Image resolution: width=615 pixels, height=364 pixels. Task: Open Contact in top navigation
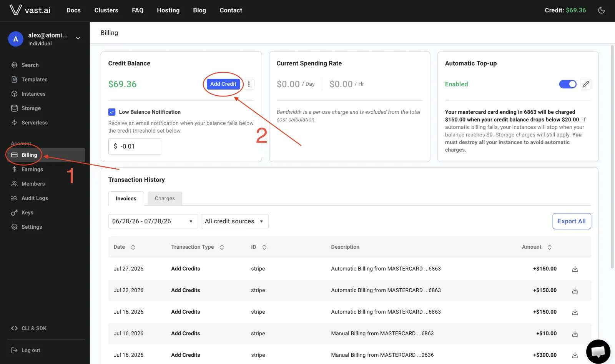(231, 10)
